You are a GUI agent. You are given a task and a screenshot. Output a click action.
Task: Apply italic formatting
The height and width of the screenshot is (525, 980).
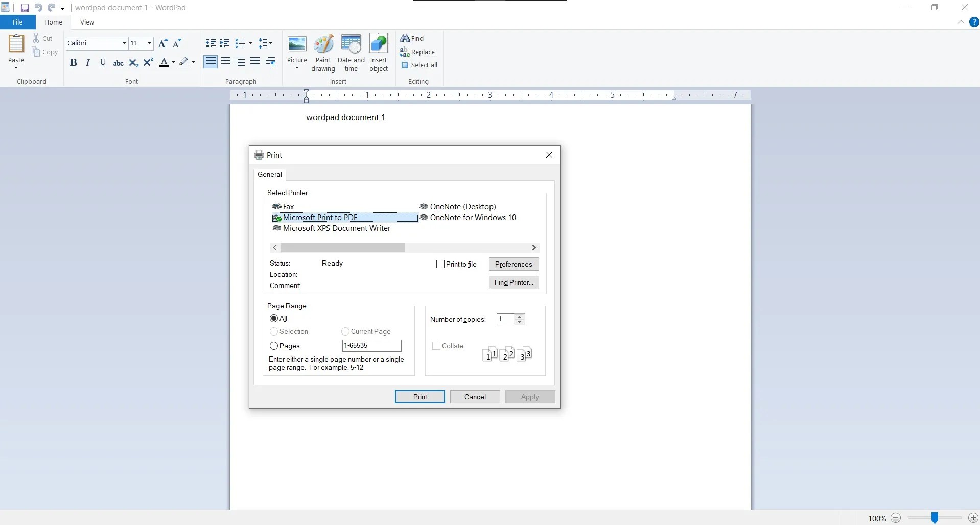pyautogui.click(x=88, y=62)
